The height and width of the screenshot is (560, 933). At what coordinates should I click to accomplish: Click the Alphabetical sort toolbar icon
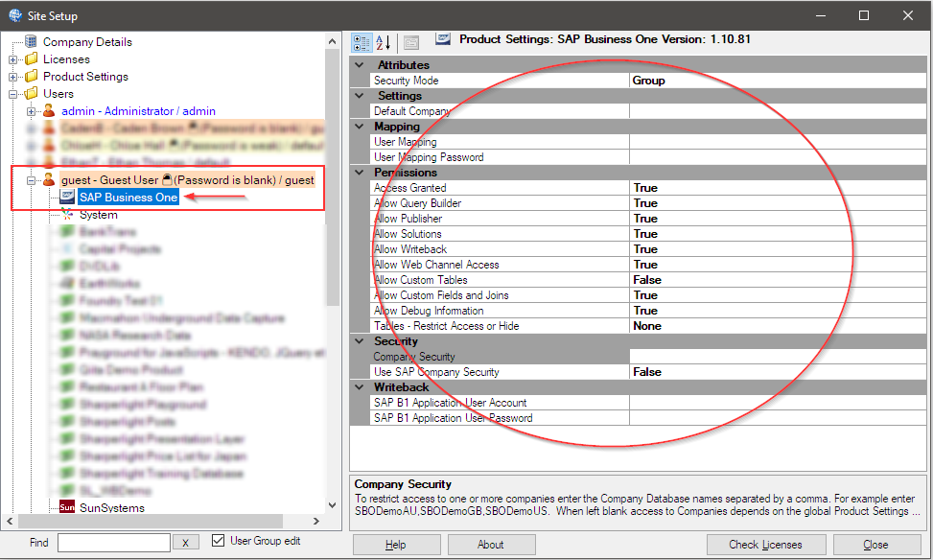(383, 43)
